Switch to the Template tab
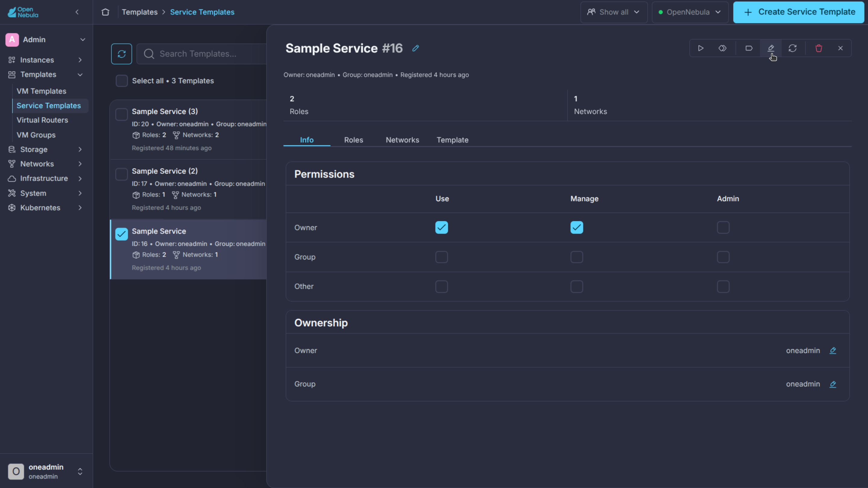Image resolution: width=868 pixels, height=488 pixels. click(452, 140)
